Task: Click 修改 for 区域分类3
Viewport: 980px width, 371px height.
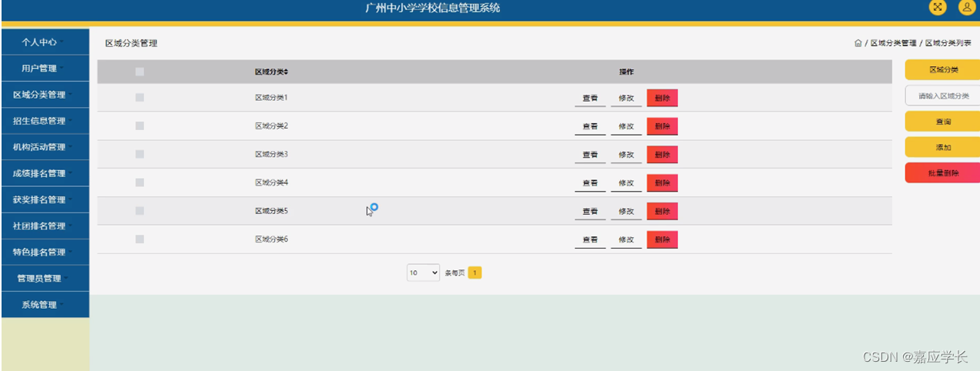Action: pos(626,155)
